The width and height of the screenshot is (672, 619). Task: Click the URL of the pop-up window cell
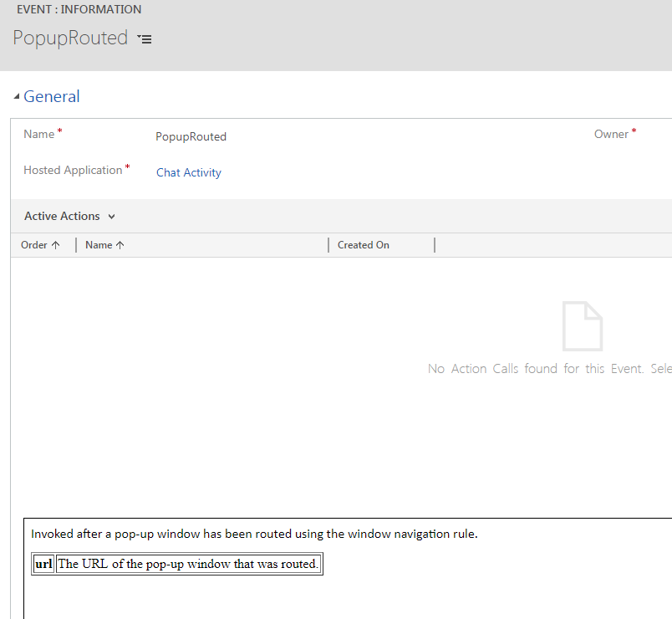(x=189, y=564)
